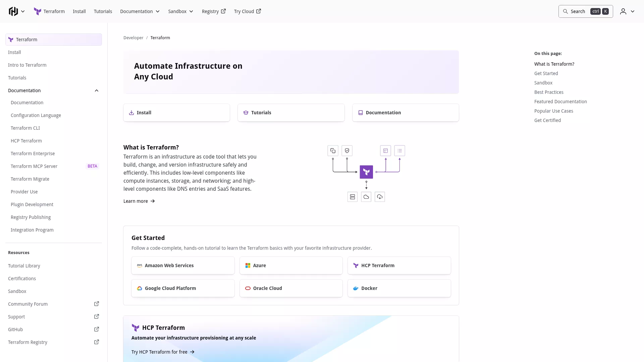Open Install in the top navigation
The height and width of the screenshot is (362, 644).
79,11
